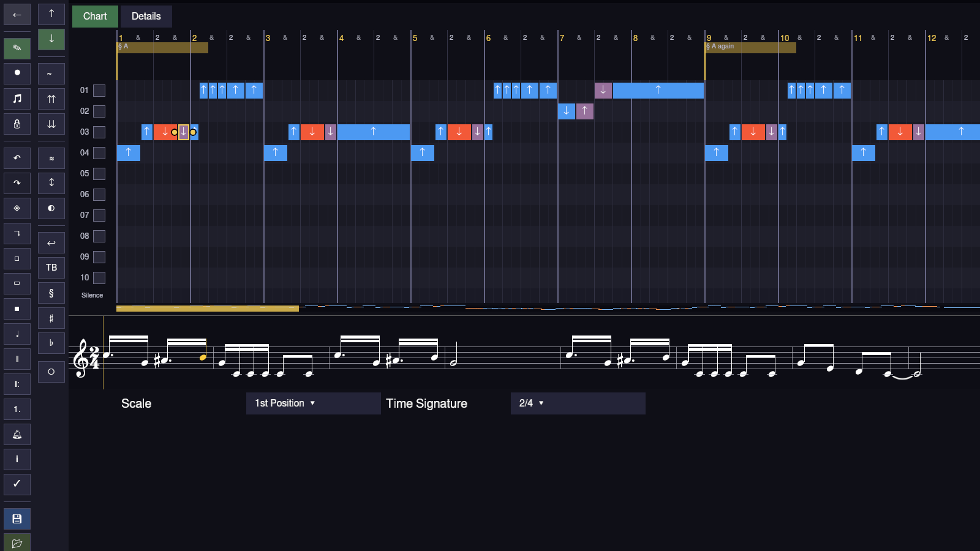
Task: Toggle checkbox for row 01
Action: (99, 91)
